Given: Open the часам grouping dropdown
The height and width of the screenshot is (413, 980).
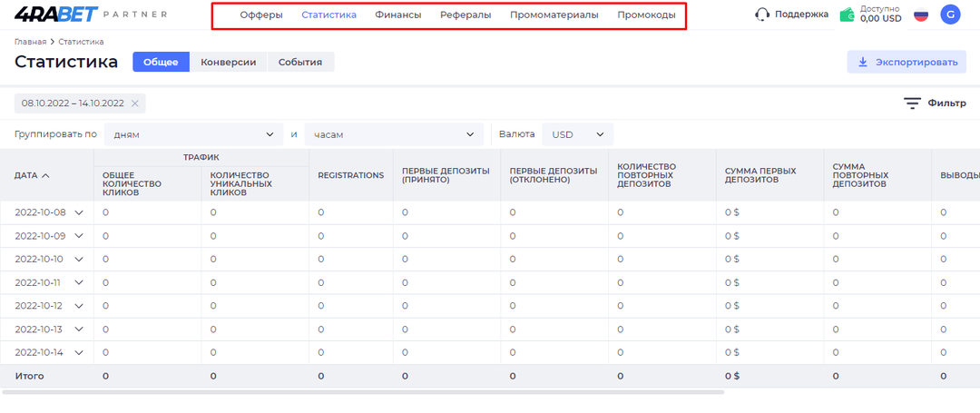Looking at the screenshot, I should [x=394, y=134].
